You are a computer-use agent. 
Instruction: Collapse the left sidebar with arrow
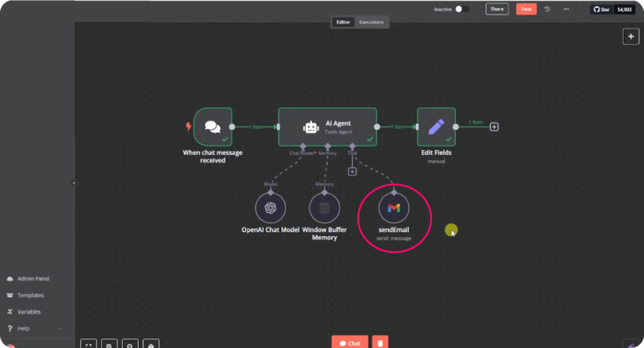74,183
